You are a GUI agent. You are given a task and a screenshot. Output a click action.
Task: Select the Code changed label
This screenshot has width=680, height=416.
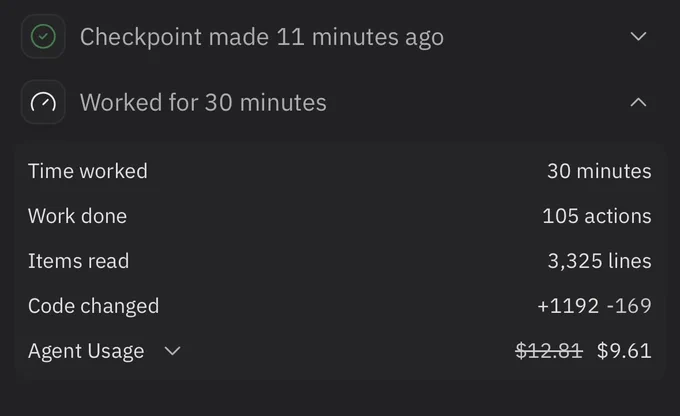93,306
